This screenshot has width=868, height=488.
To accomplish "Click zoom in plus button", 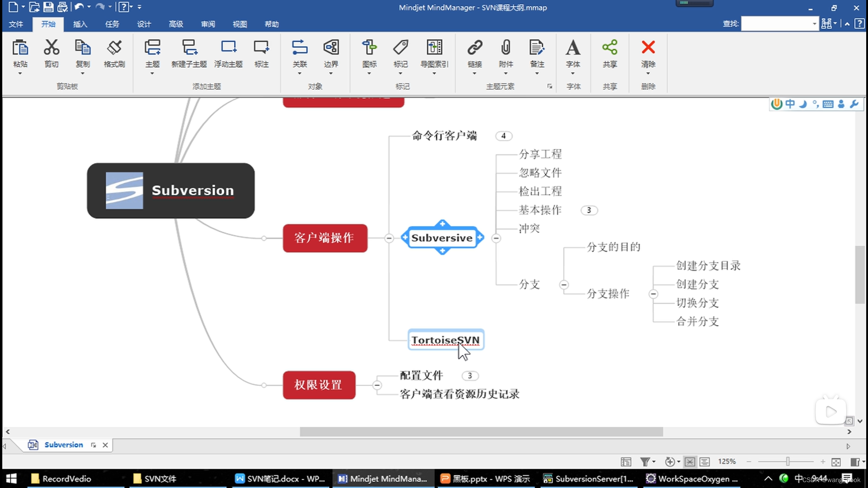I will pos(823,461).
